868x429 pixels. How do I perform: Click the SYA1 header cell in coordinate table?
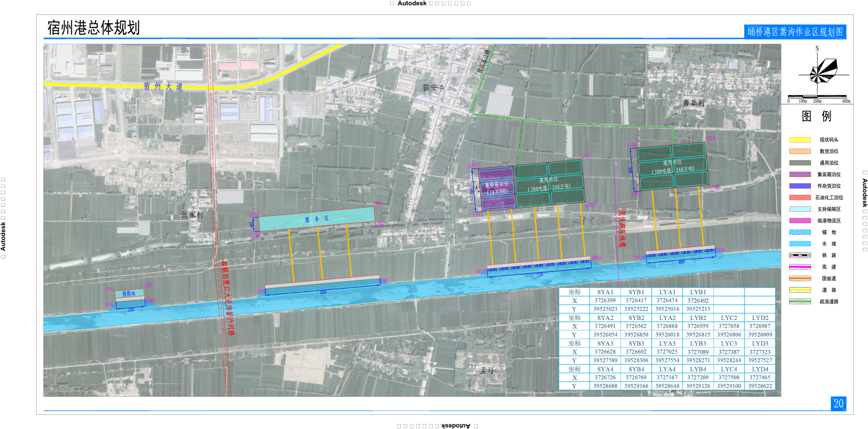[x=605, y=292]
